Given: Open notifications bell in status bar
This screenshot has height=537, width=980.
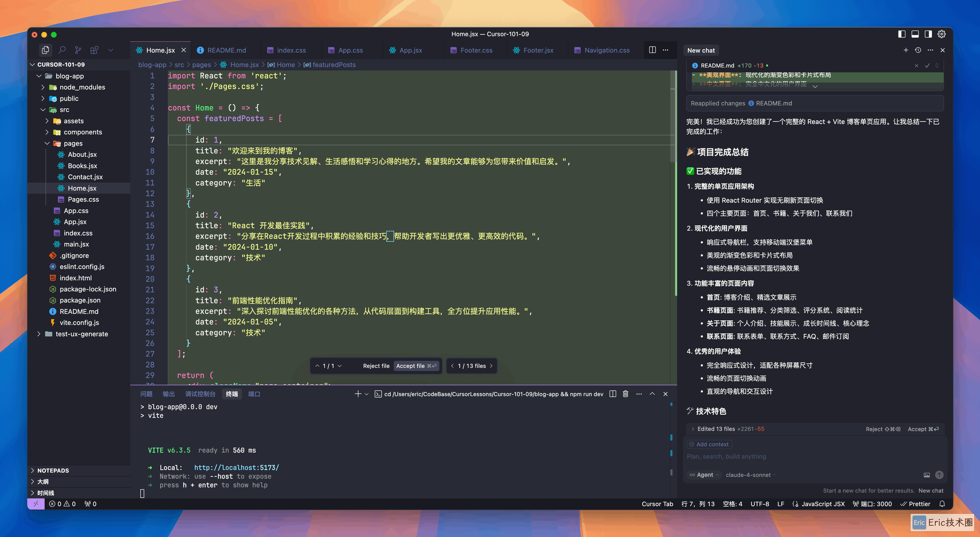Looking at the screenshot, I should 942,503.
